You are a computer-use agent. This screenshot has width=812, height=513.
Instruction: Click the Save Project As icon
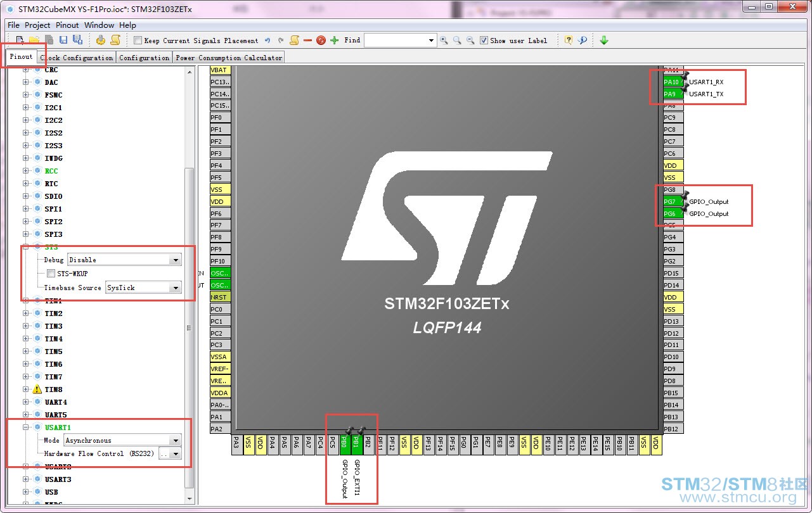click(77, 40)
